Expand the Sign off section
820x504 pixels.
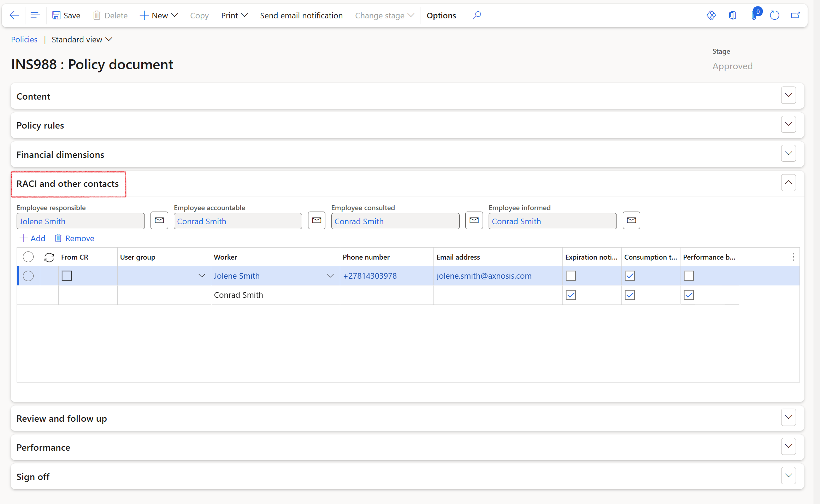coord(789,476)
